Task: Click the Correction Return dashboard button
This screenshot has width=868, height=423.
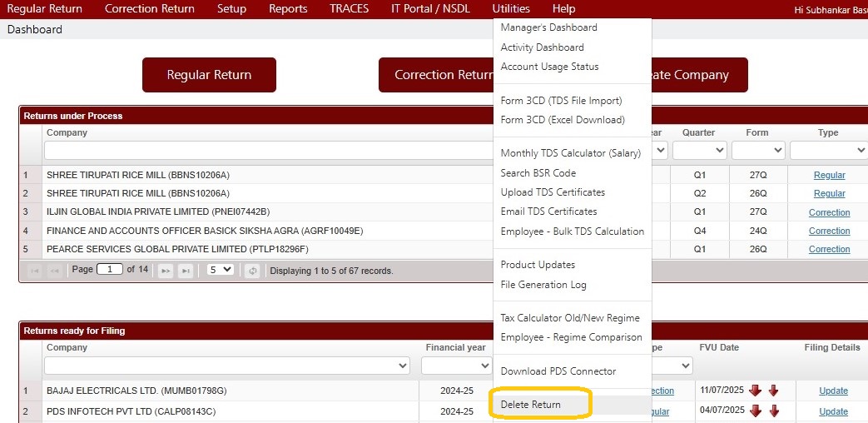Action: pyautogui.click(x=437, y=75)
